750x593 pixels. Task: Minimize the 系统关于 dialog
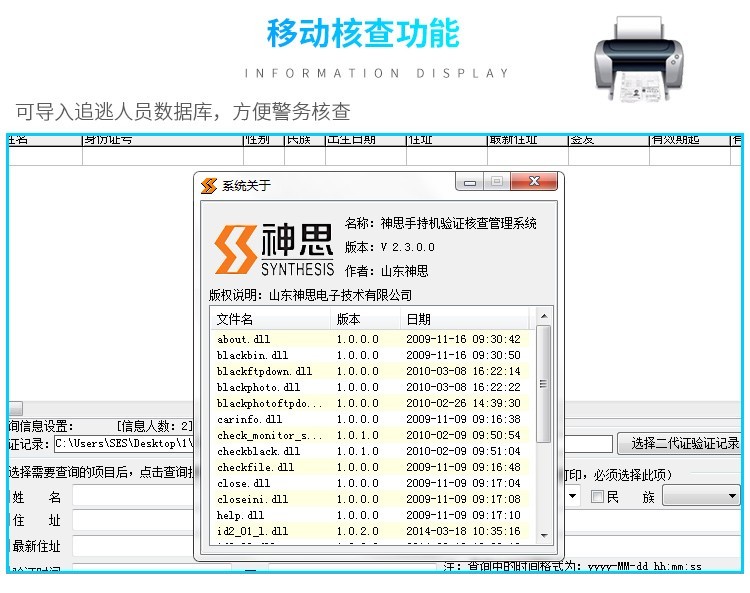click(x=470, y=182)
